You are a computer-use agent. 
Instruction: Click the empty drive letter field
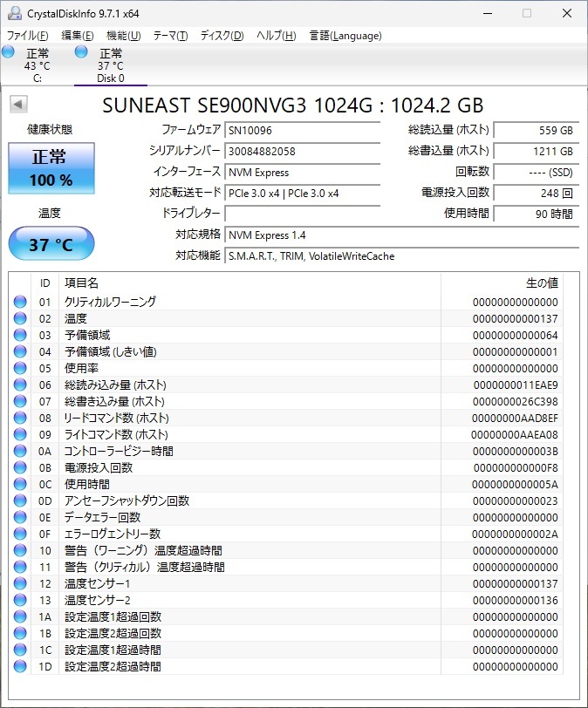302,214
